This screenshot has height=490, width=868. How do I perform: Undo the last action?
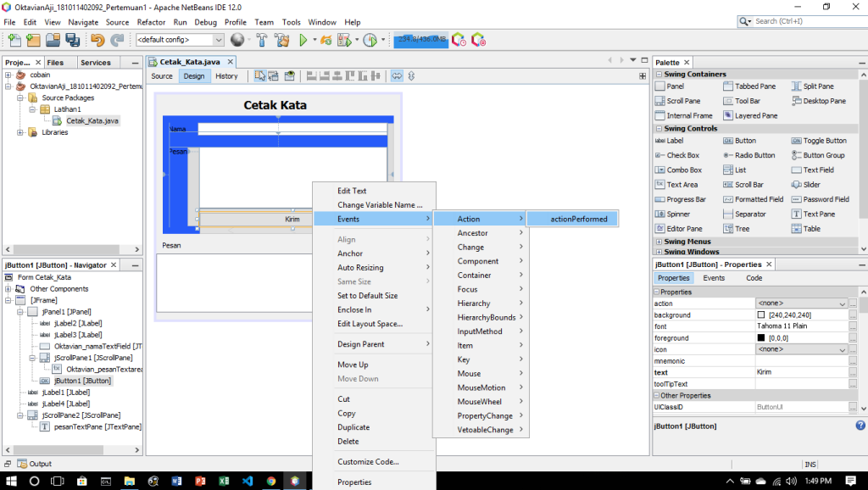[x=97, y=40]
